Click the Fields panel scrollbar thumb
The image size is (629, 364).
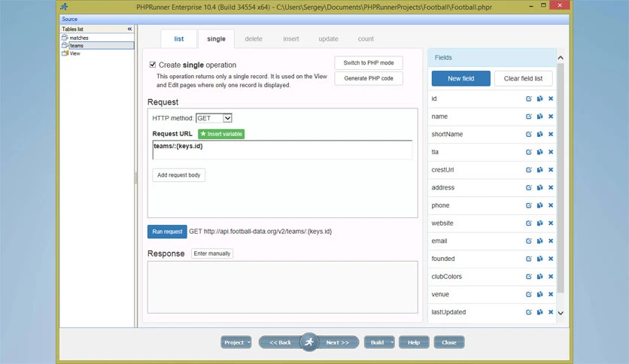[x=561, y=178]
